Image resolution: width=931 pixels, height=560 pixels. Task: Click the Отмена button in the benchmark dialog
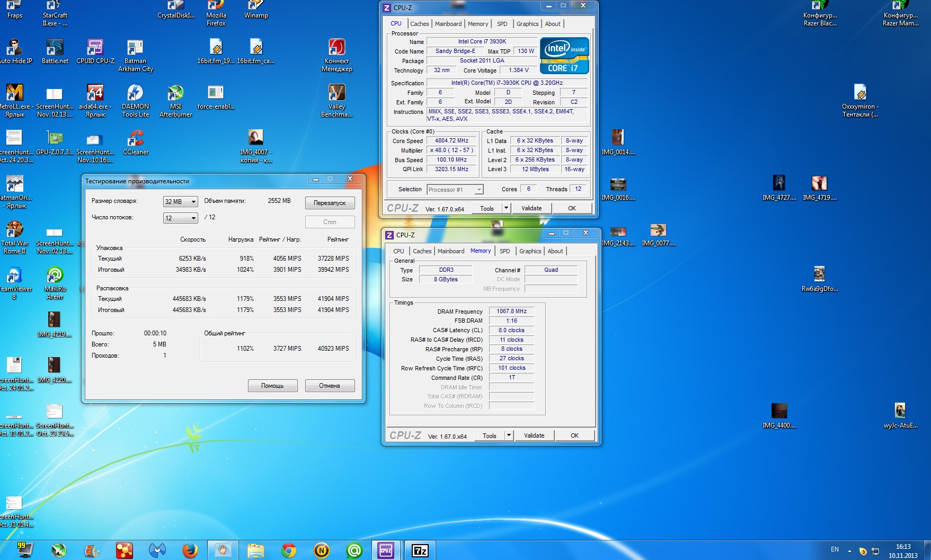pyautogui.click(x=330, y=386)
